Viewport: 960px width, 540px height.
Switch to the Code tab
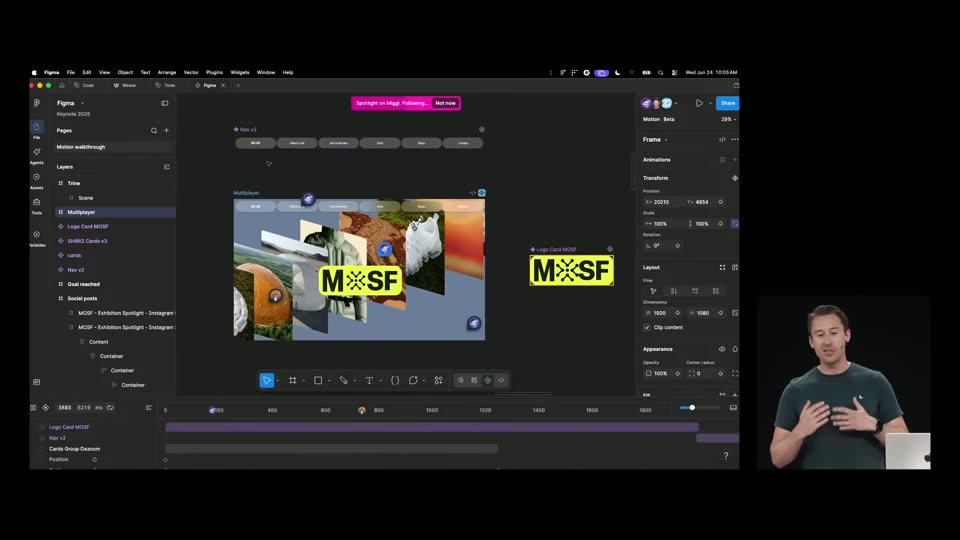[84, 85]
